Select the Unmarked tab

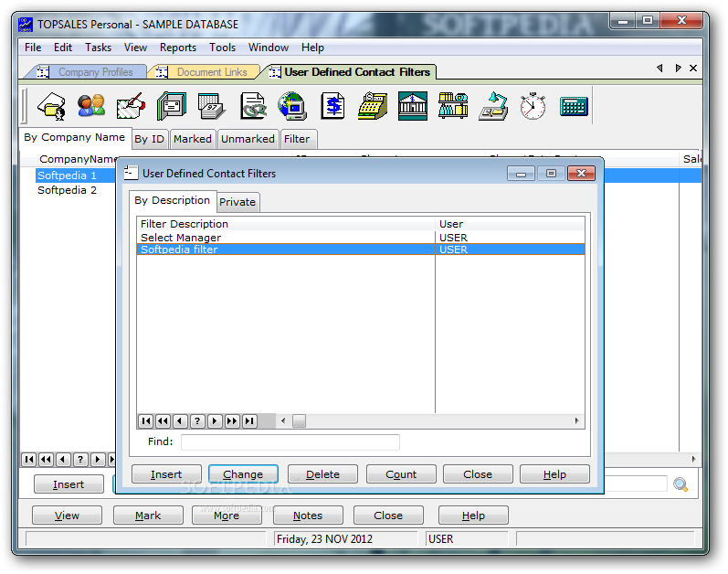tap(248, 139)
